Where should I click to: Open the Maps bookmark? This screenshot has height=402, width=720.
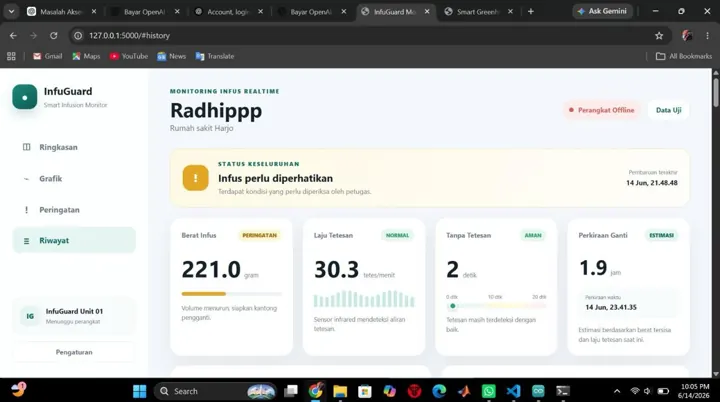pos(86,56)
